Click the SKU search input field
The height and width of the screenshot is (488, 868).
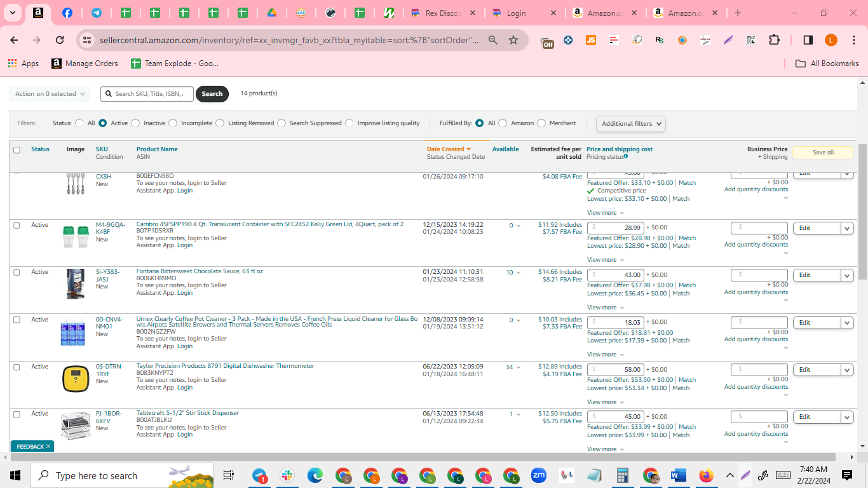click(x=147, y=94)
